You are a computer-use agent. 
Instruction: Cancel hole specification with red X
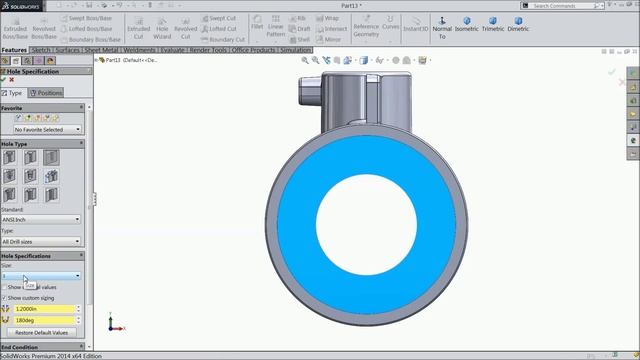click(11, 80)
